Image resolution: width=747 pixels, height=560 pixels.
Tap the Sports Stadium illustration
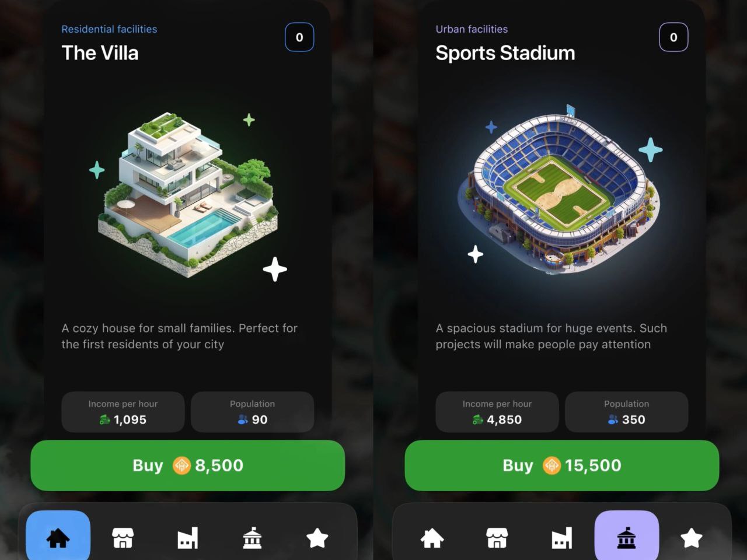pos(559,190)
